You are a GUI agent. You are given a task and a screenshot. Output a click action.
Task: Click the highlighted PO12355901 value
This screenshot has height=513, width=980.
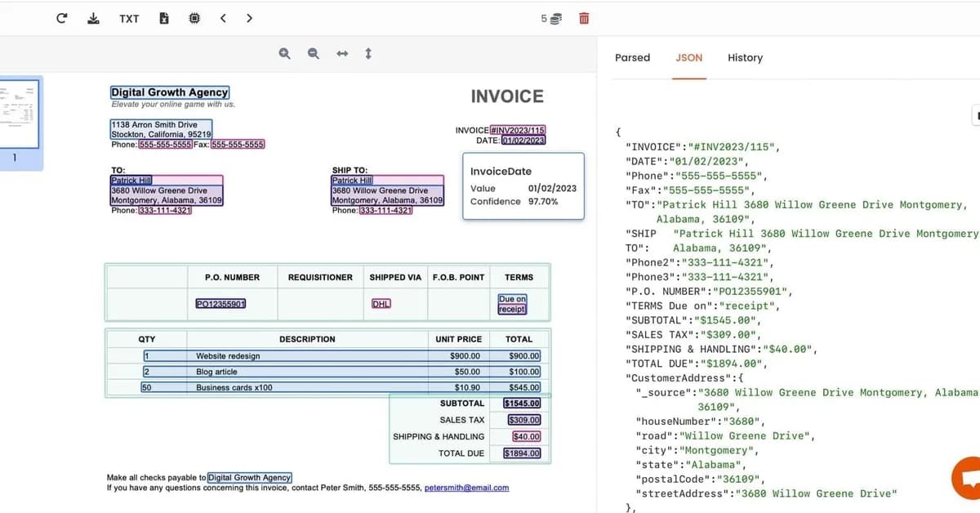[220, 304]
